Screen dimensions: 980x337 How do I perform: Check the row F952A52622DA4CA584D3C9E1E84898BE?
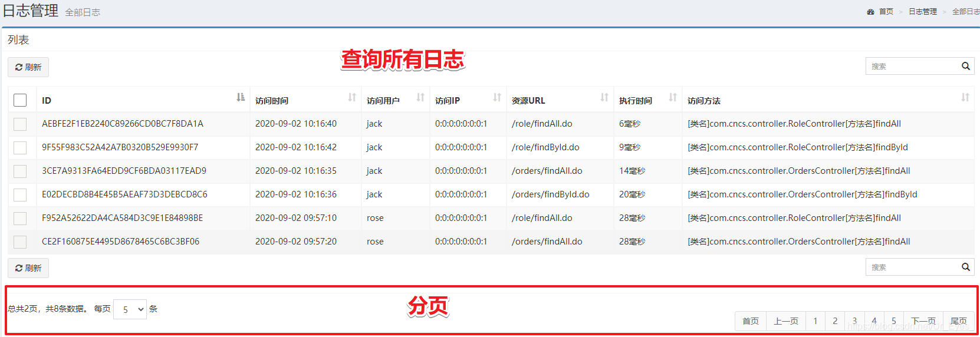[x=20, y=218]
